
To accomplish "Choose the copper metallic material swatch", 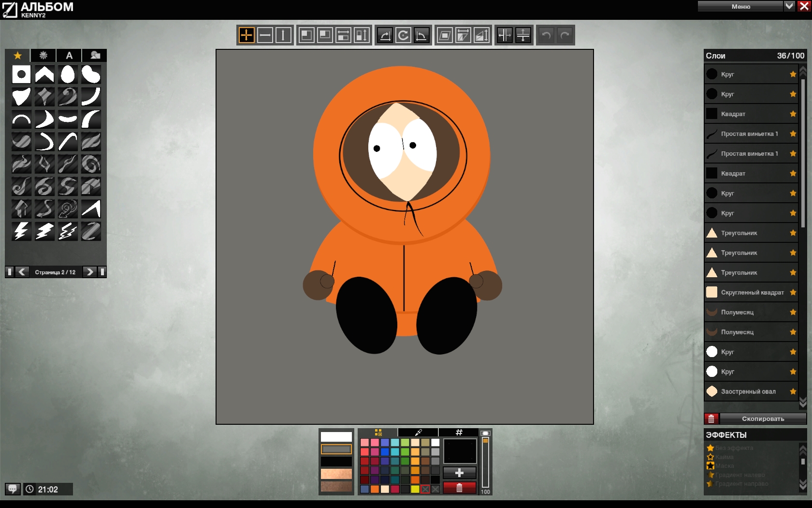I will pos(336,474).
